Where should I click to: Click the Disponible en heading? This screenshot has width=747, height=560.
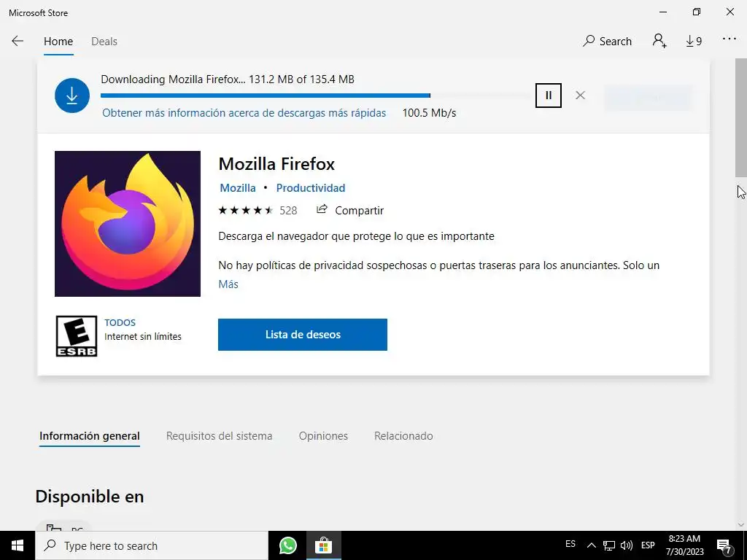pos(90,496)
